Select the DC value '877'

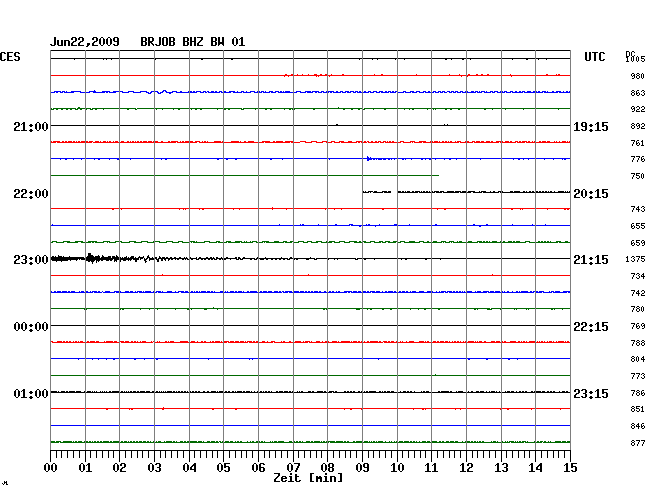tap(638, 443)
